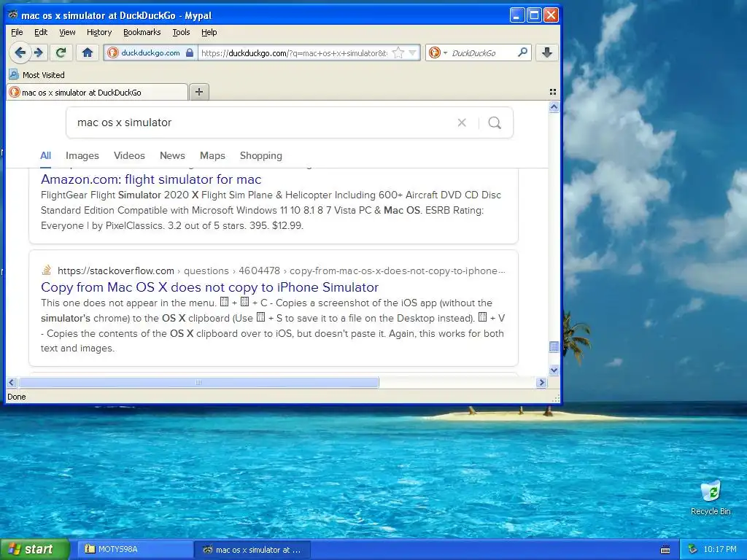Click the Stack Overflow favicon in result
747x560 pixels.
pyautogui.click(x=47, y=271)
